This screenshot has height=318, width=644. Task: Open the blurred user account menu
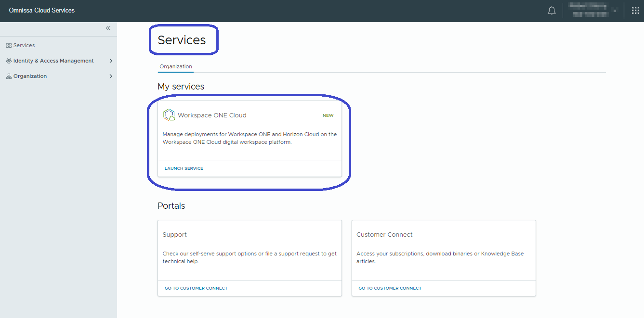pyautogui.click(x=592, y=11)
